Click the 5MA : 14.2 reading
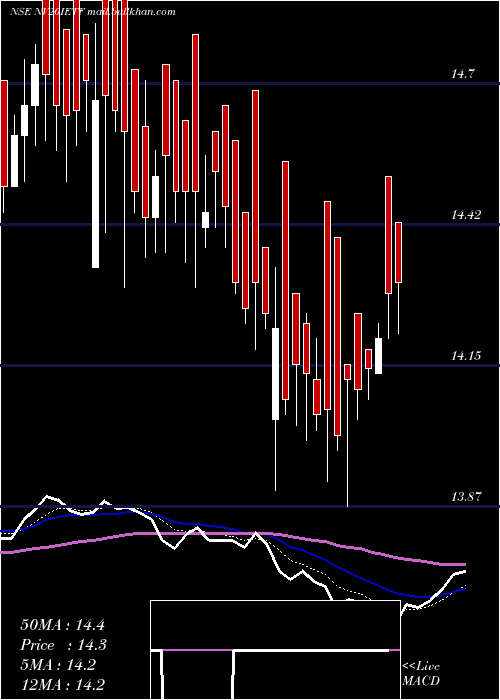Viewport: 500px width, 700px height. tap(58, 665)
